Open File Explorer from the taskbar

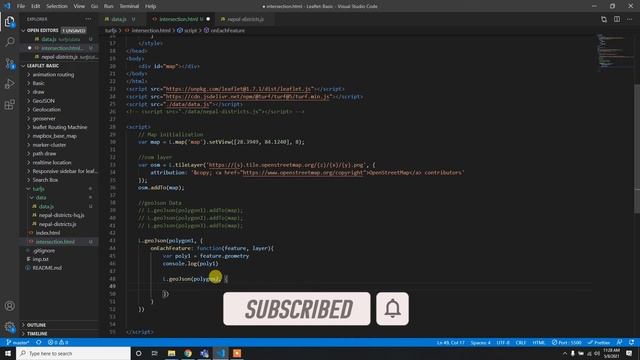171,353
